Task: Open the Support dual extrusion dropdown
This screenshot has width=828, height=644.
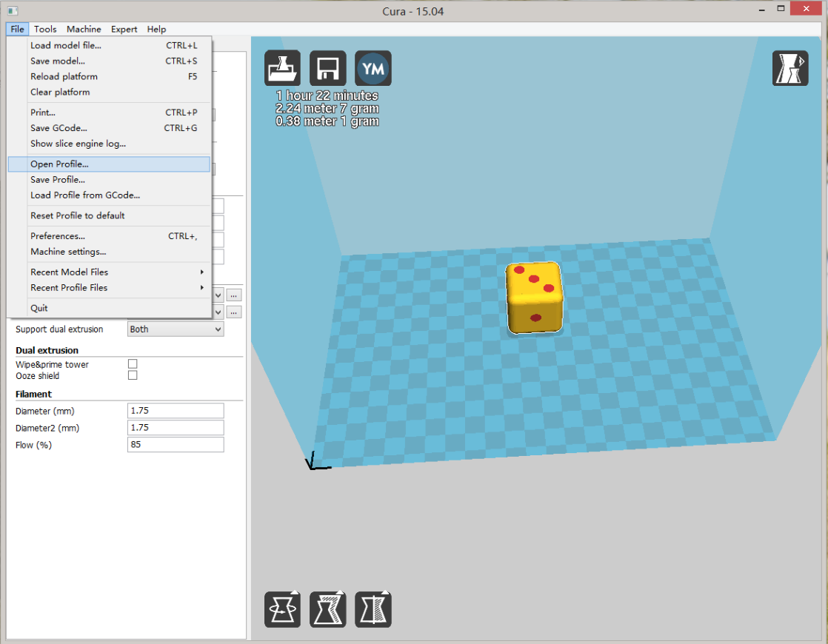Action: (175, 329)
